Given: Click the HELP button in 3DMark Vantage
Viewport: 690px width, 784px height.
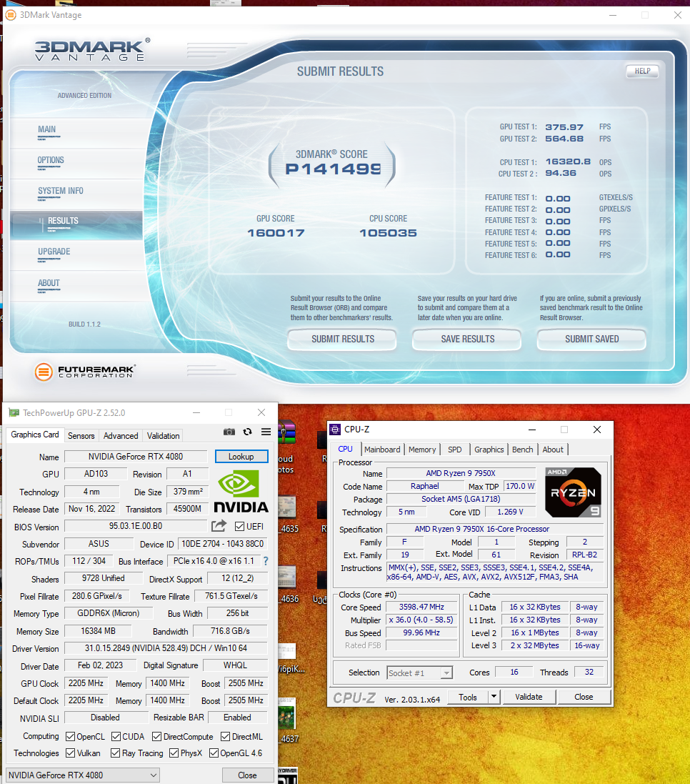Looking at the screenshot, I should coord(643,71).
